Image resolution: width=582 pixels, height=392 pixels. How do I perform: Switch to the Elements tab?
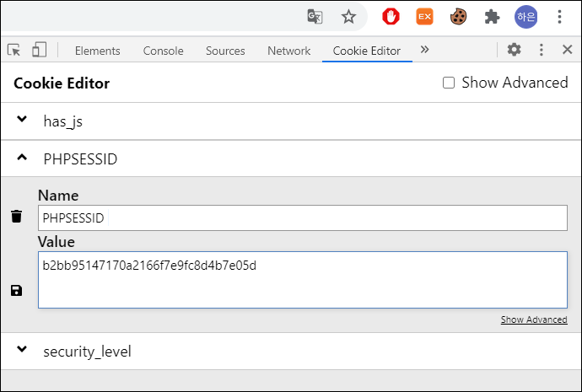98,51
